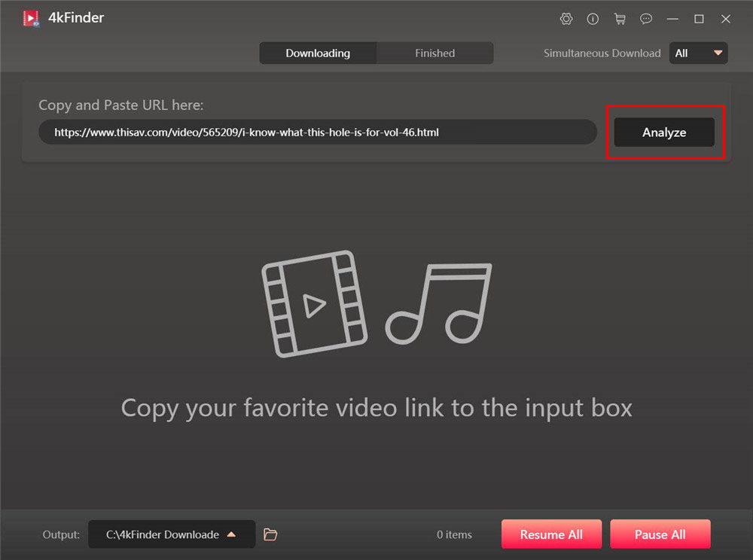Click the music note placeholder icon
753x560 pixels.
[x=439, y=303]
